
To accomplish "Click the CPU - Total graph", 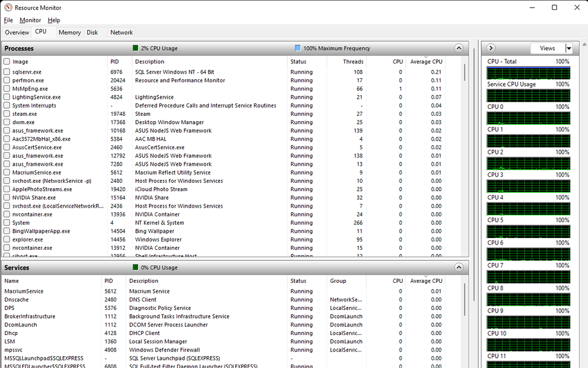I will (529, 73).
